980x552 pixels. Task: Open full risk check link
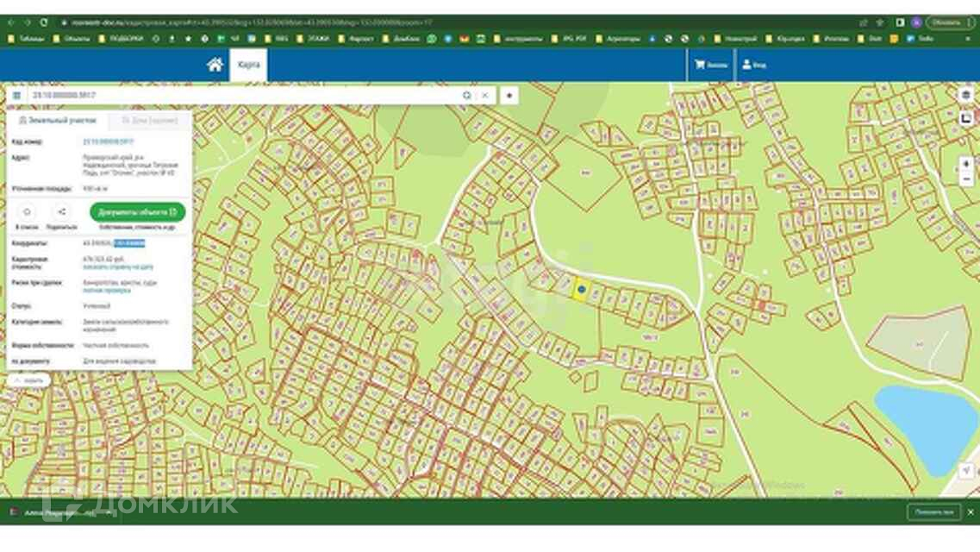107,291
